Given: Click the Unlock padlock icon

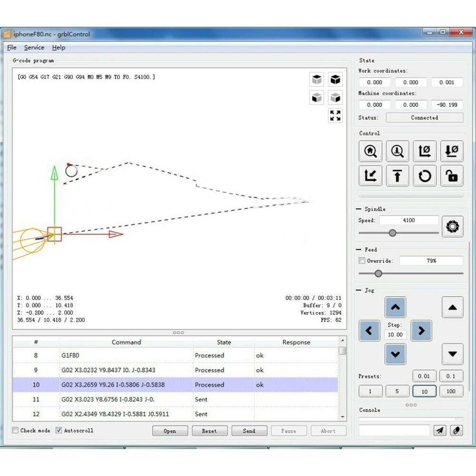Looking at the screenshot, I should click(x=452, y=176).
